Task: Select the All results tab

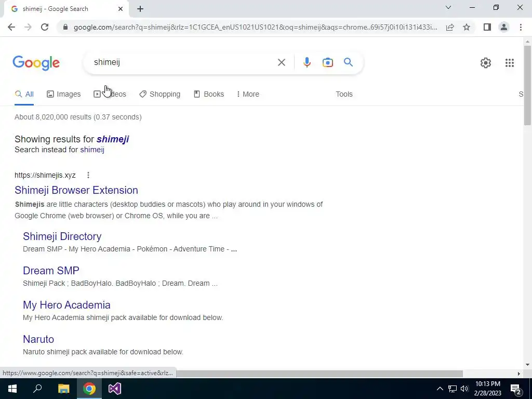Action: click(x=24, y=94)
